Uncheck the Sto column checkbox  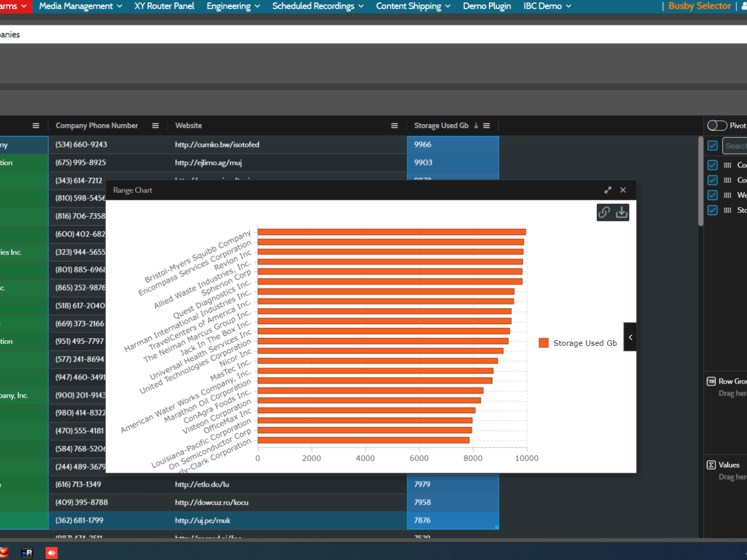coord(712,210)
